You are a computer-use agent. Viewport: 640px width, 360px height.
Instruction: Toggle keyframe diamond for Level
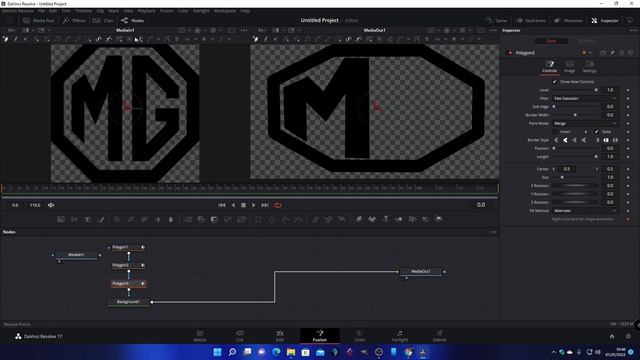[628, 90]
